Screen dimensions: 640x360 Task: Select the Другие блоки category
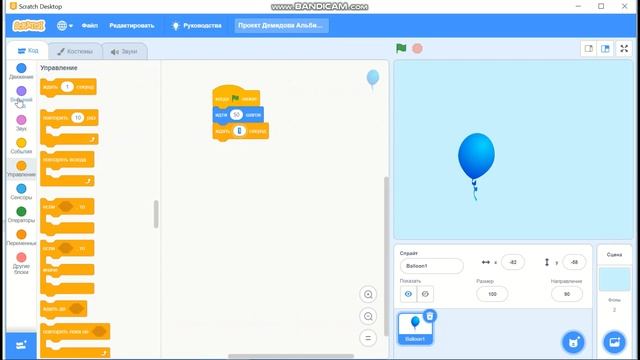(21, 263)
